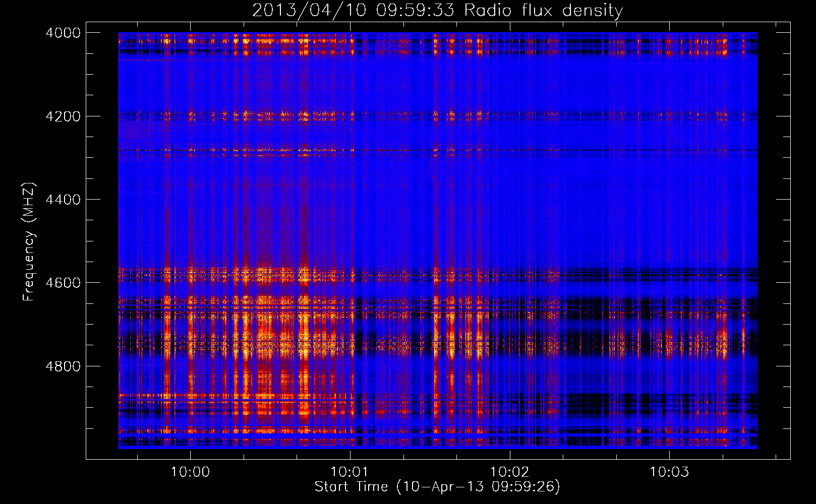Click the 10:00 time tick label
This screenshot has width=816, height=504.
coord(190,472)
